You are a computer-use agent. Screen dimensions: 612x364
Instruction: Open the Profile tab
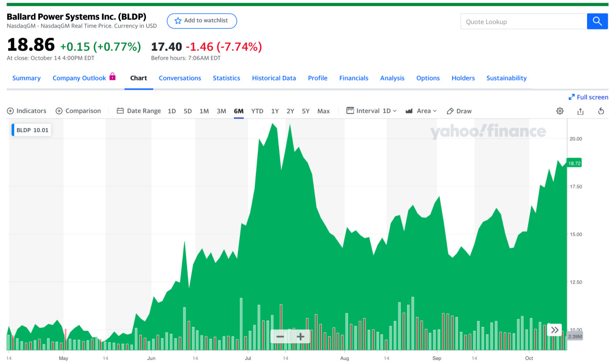coord(318,78)
